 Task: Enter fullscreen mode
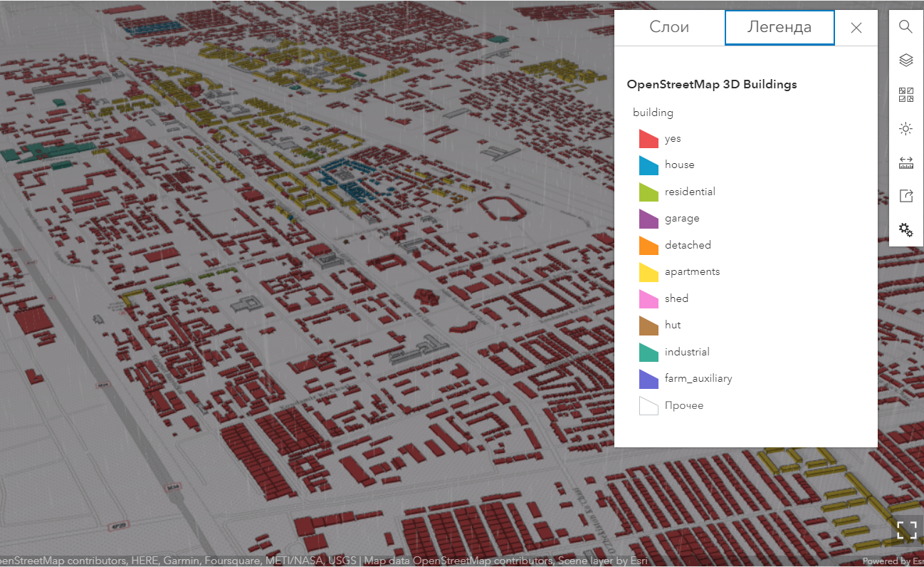pos(906,529)
